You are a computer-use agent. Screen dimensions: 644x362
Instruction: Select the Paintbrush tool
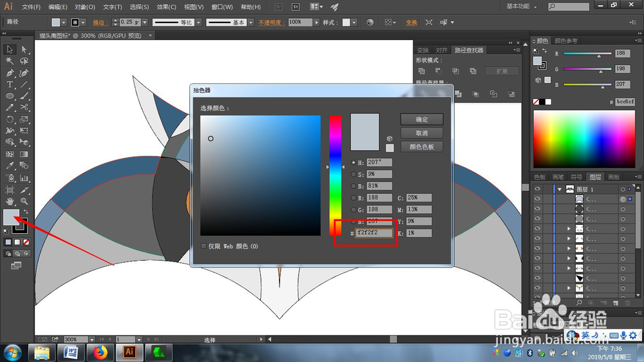pyautogui.click(x=24, y=96)
